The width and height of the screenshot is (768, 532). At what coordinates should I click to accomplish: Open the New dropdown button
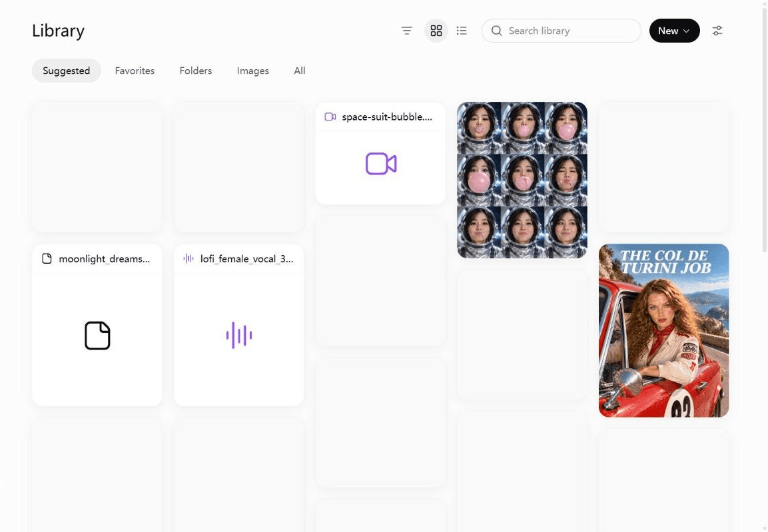click(x=675, y=31)
